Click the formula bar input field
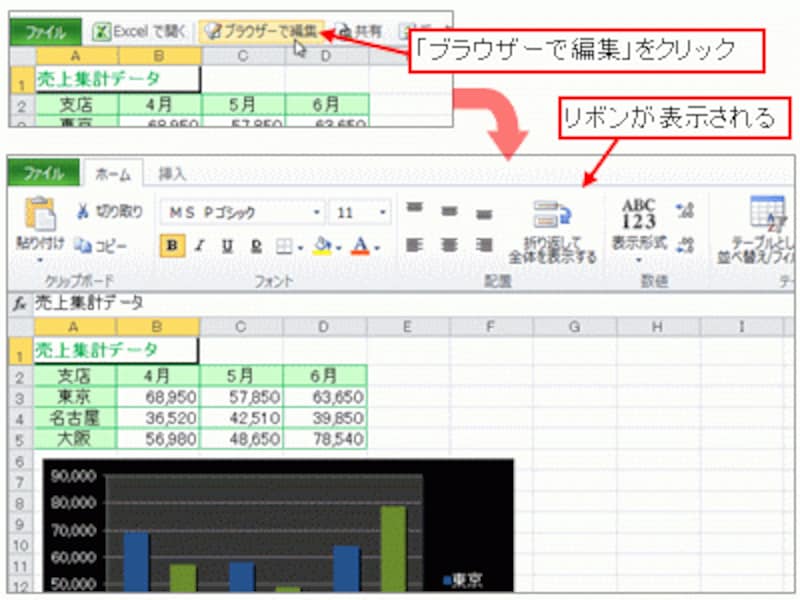Screen dimensions: 800x600 click(x=413, y=304)
